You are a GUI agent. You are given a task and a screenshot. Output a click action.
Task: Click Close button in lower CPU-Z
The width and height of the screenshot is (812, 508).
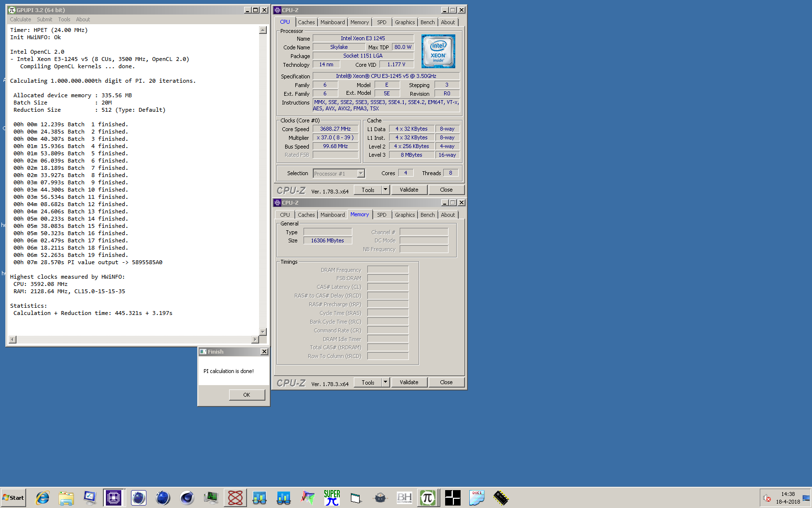coord(446,382)
